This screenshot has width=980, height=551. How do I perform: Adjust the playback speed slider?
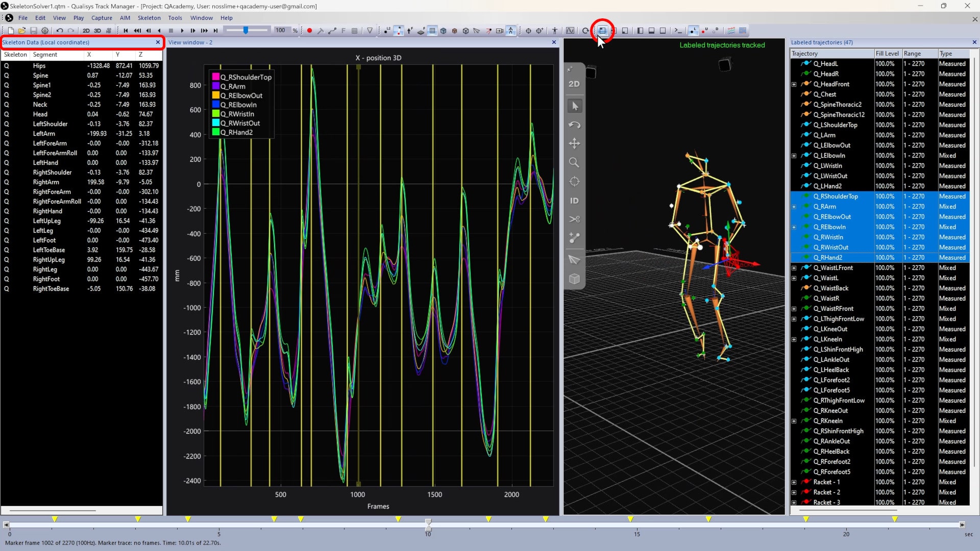[246, 31]
